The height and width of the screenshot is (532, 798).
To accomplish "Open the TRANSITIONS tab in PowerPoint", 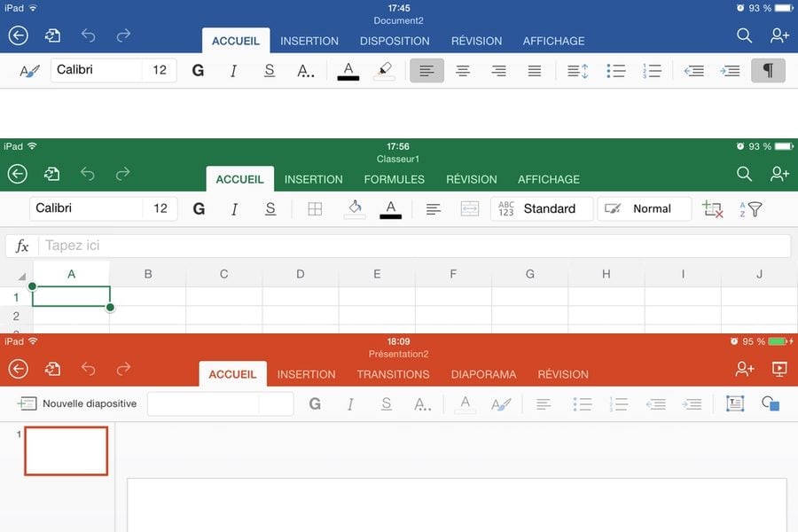I will [393, 374].
